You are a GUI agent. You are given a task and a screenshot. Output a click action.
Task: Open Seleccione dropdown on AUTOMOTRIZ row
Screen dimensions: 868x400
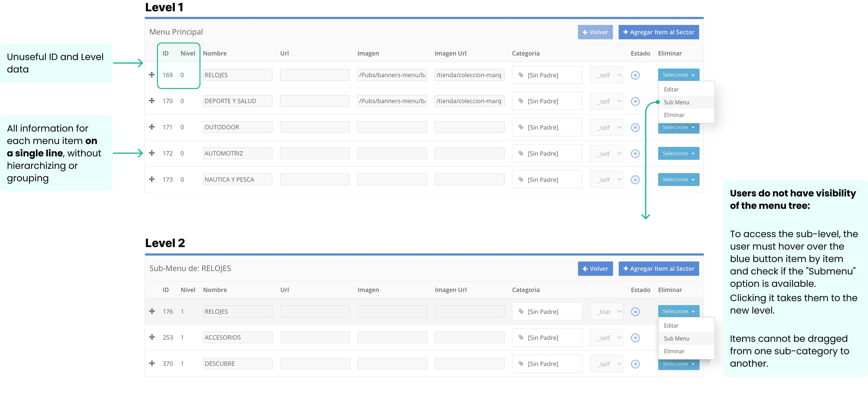pyautogui.click(x=678, y=153)
